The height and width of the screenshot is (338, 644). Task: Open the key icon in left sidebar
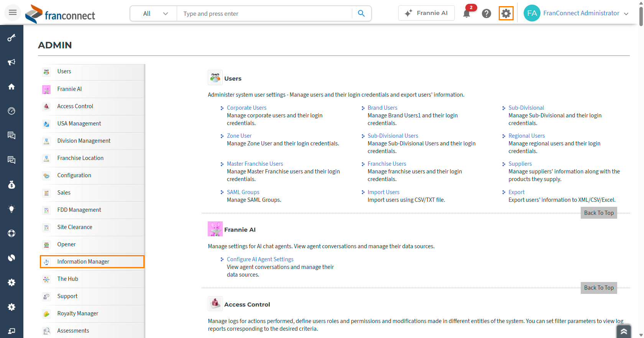tap(11, 38)
